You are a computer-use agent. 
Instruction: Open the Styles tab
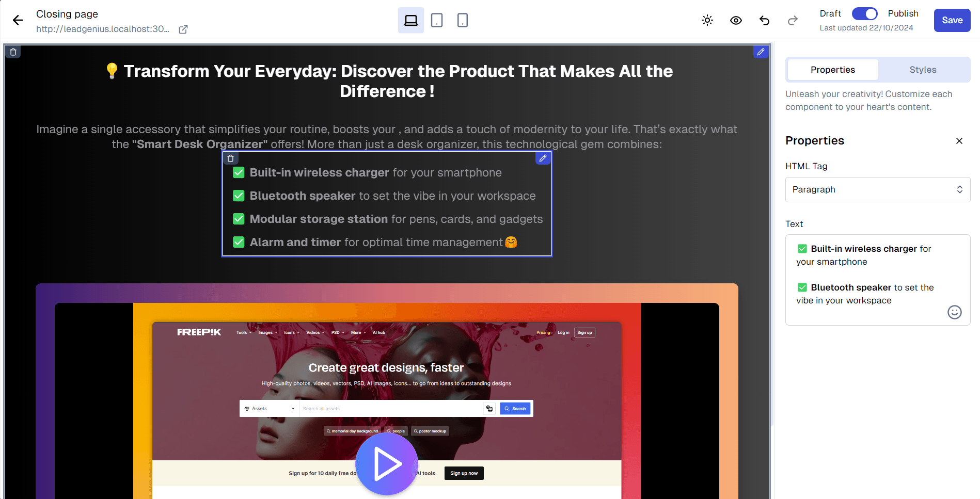point(923,70)
